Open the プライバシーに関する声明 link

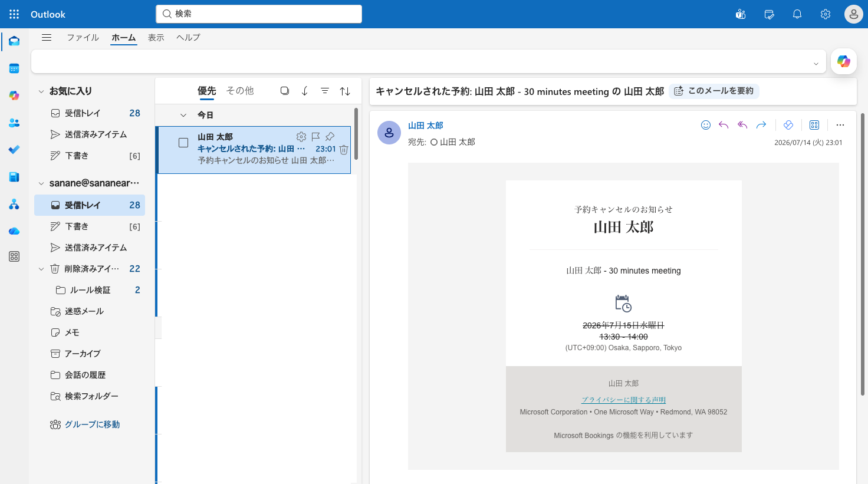pos(623,400)
